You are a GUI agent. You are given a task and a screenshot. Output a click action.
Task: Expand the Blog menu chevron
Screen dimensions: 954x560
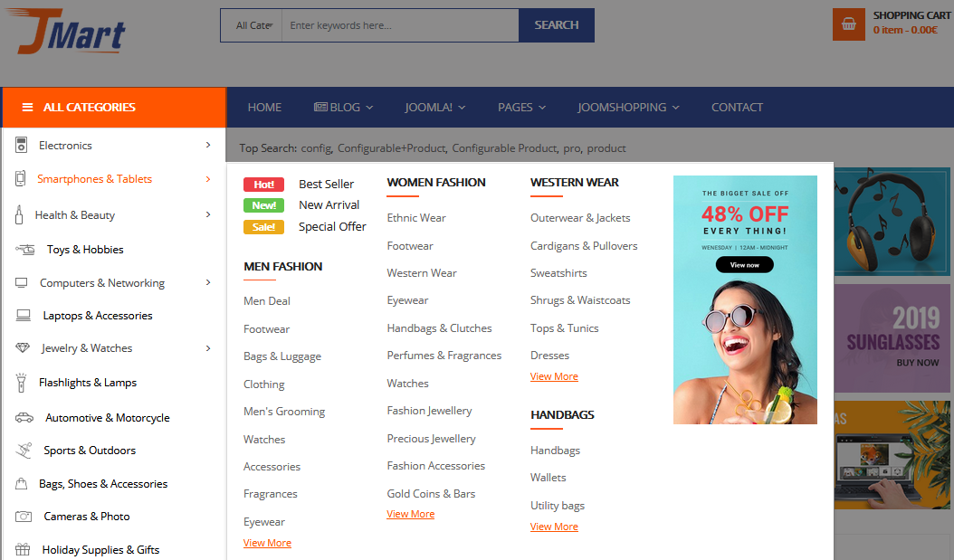pyautogui.click(x=369, y=108)
